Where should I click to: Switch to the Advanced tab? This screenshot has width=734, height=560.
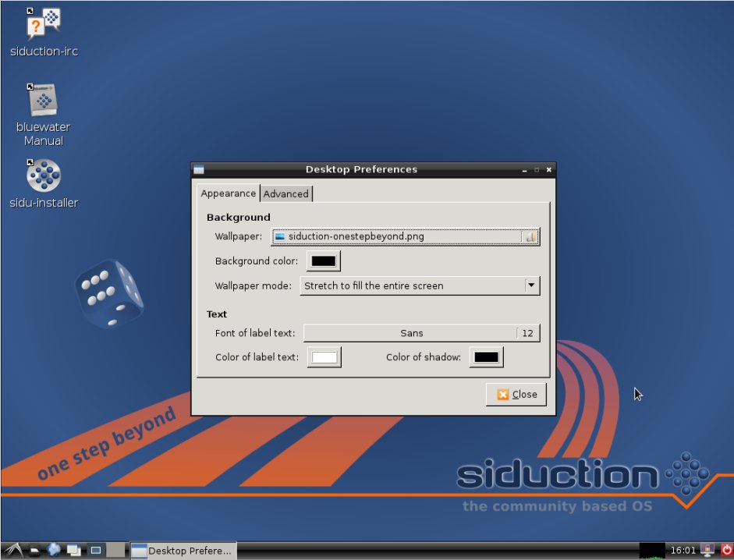pyautogui.click(x=286, y=194)
